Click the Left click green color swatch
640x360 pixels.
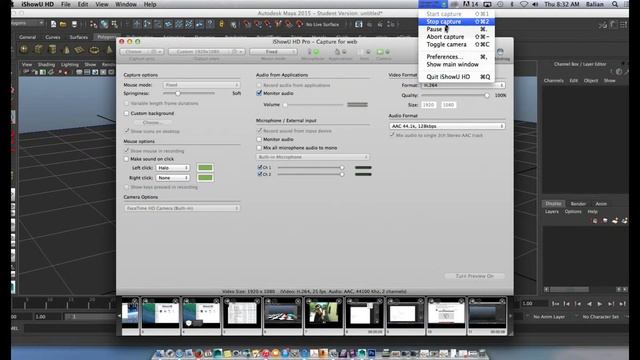pos(205,168)
